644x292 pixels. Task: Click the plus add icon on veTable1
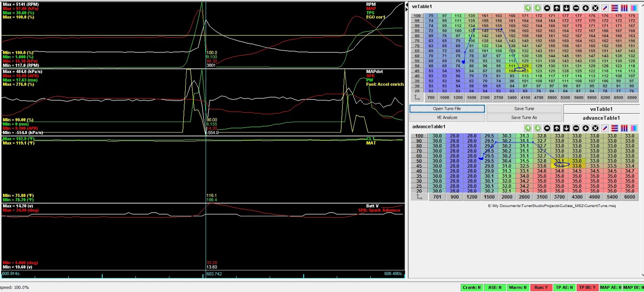pos(586,8)
